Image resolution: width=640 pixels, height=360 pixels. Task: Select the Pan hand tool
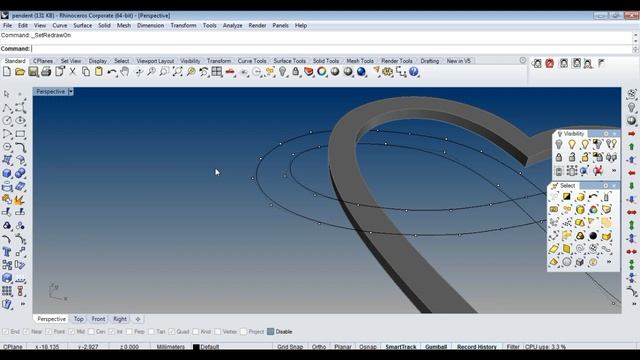(125, 72)
